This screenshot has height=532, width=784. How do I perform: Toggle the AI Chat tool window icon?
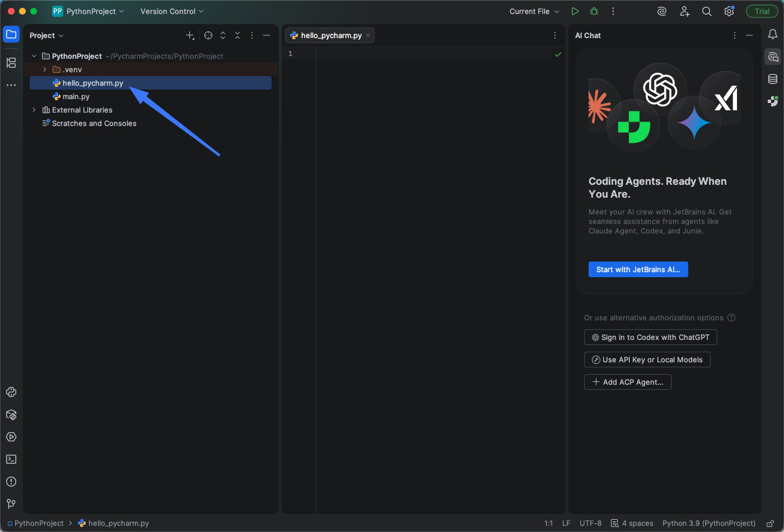(x=773, y=57)
